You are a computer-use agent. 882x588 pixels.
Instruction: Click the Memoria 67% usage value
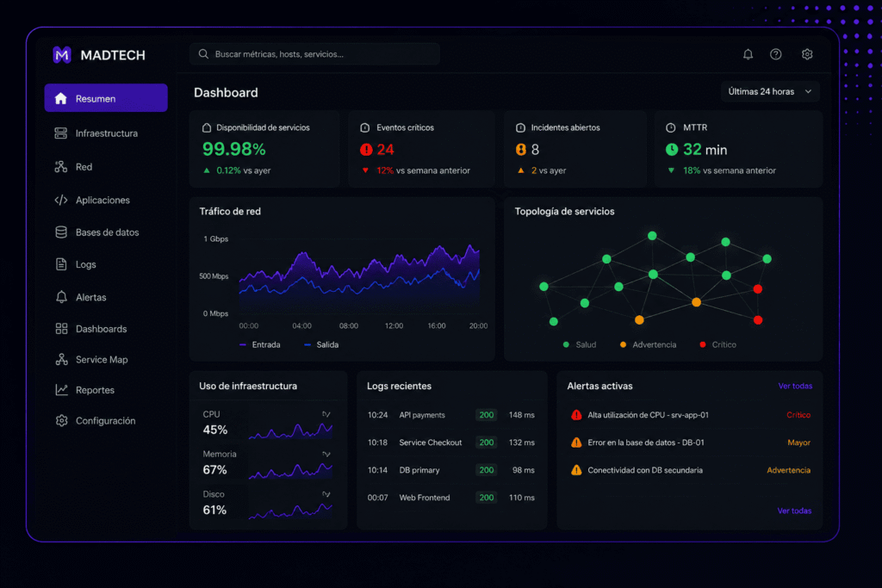[x=214, y=470]
